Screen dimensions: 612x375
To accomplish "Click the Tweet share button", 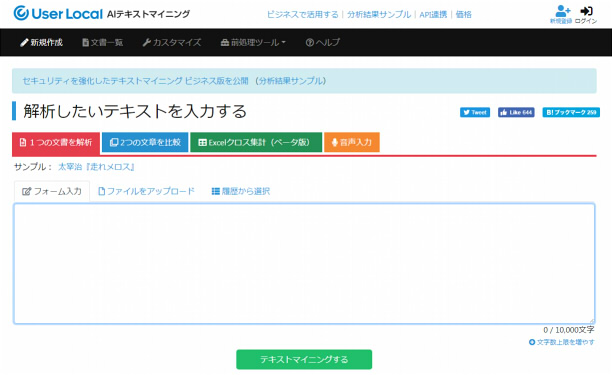I will pyautogui.click(x=475, y=112).
